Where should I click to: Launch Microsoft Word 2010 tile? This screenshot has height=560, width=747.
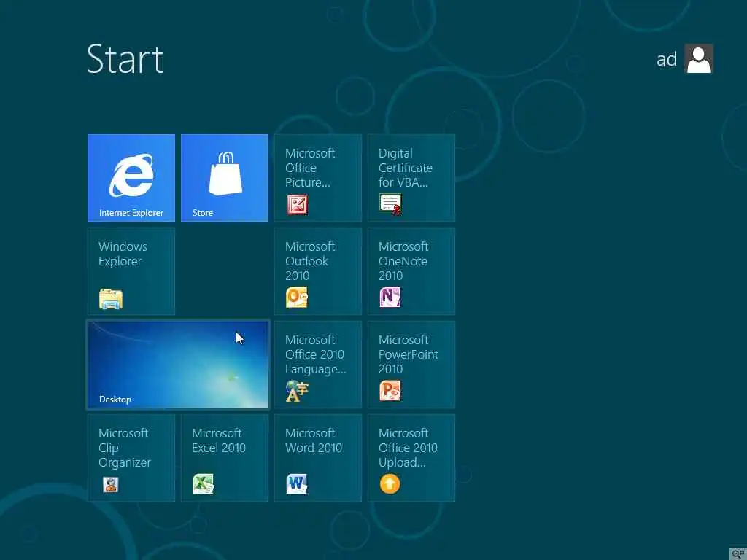coord(318,458)
